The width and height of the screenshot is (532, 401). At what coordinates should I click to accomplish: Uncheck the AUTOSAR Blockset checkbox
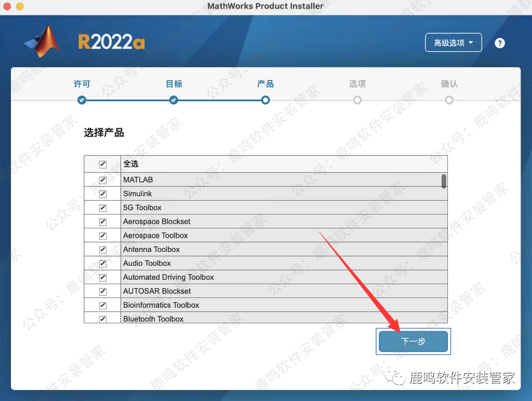pyautogui.click(x=103, y=291)
